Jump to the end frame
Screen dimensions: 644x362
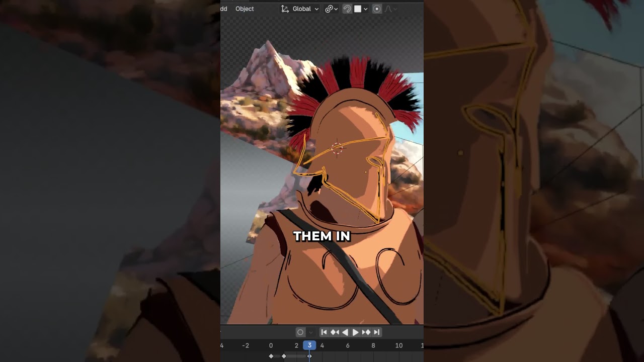click(x=376, y=332)
